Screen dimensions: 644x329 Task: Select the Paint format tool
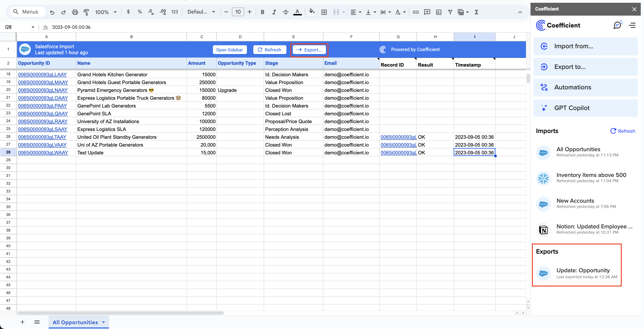click(86, 12)
